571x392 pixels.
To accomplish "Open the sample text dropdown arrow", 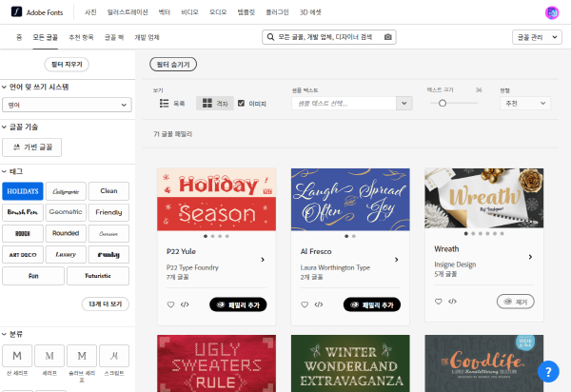I will (x=404, y=104).
